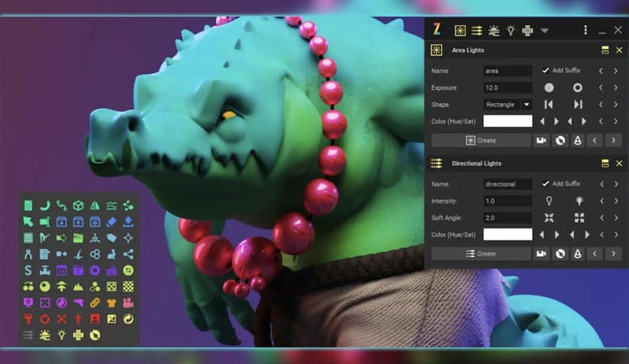Select the light bulb icon in palette bottom row
This screenshot has height=364, width=629.
coord(62,335)
